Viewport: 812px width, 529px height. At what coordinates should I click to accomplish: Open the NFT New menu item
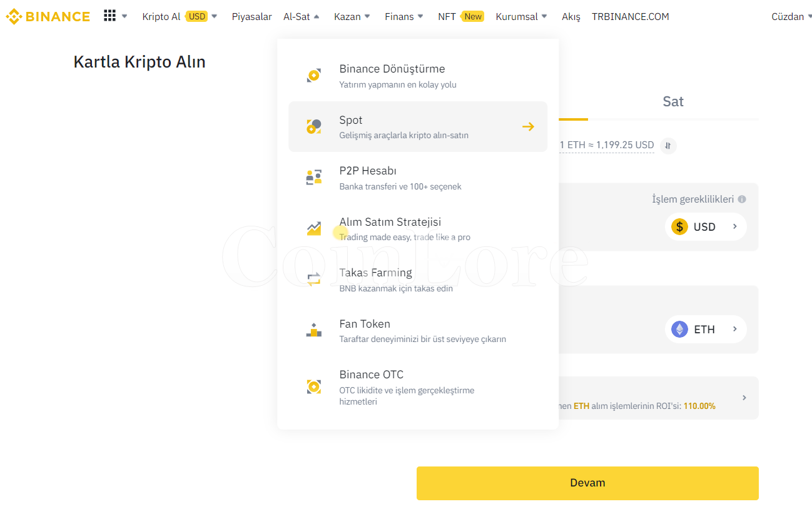(x=460, y=16)
